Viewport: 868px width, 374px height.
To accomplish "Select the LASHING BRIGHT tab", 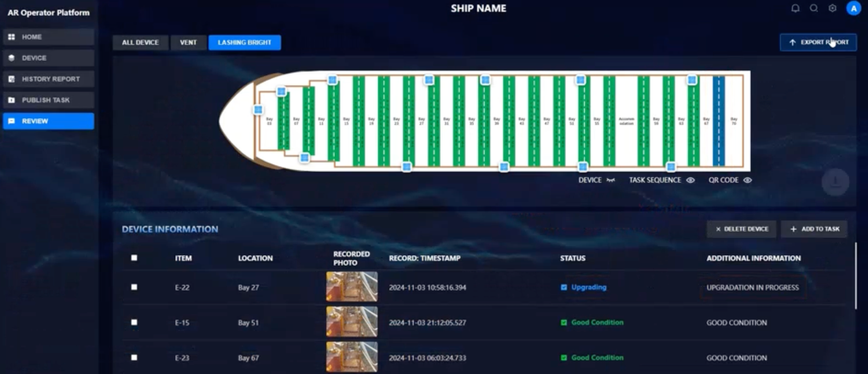I will click(244, 42).
